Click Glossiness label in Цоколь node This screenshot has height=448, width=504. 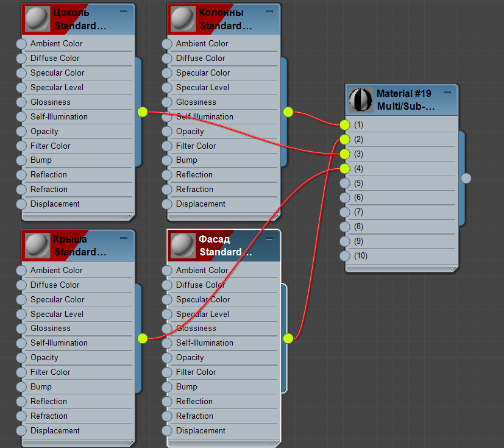(51, 102)
